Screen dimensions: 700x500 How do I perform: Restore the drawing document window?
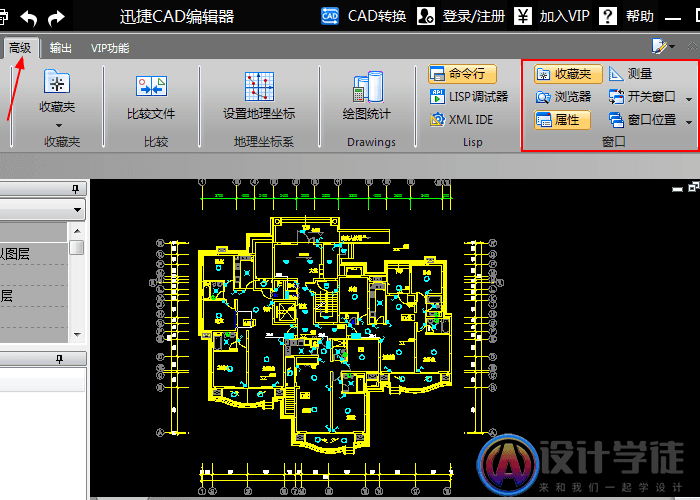[693, 187]
